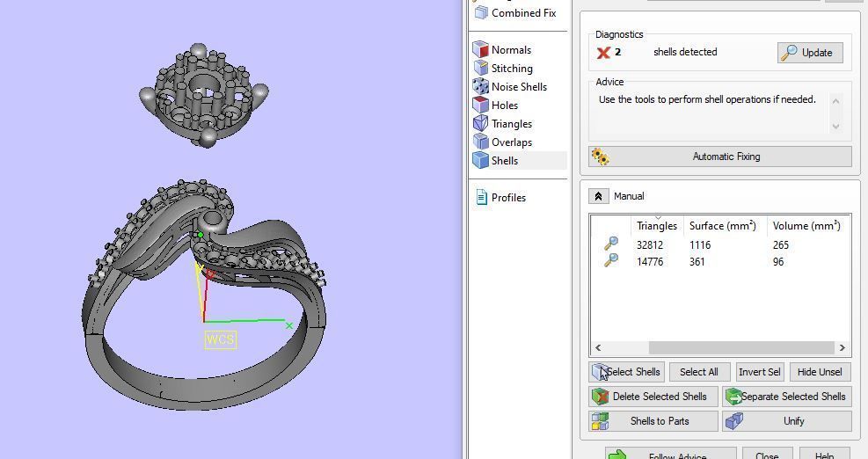This screenshot has height=459, width=868.
Task: Click Select All shells
Action: (699, 372)
